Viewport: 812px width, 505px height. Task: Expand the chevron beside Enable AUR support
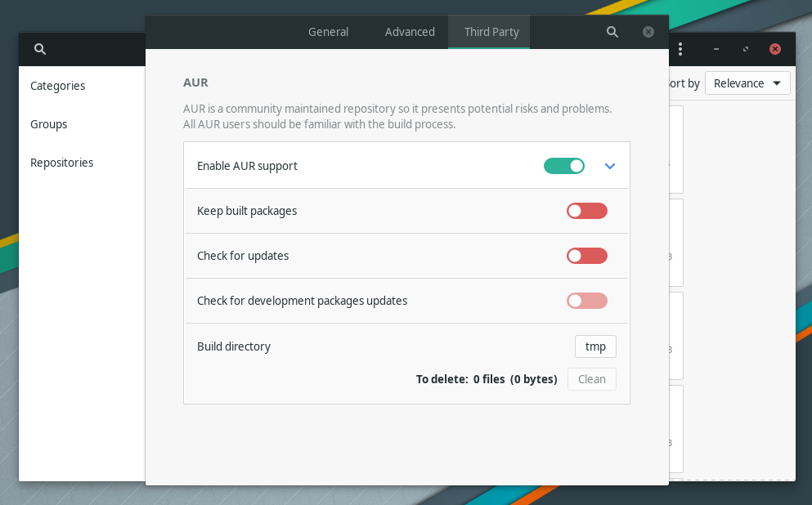pos(609,166)
